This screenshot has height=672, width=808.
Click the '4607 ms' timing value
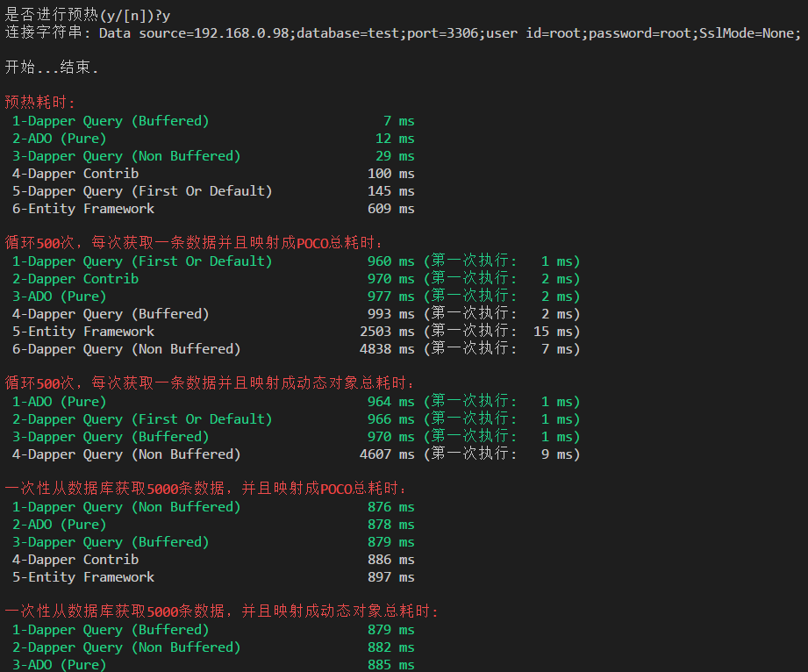(x=387, y=454)
